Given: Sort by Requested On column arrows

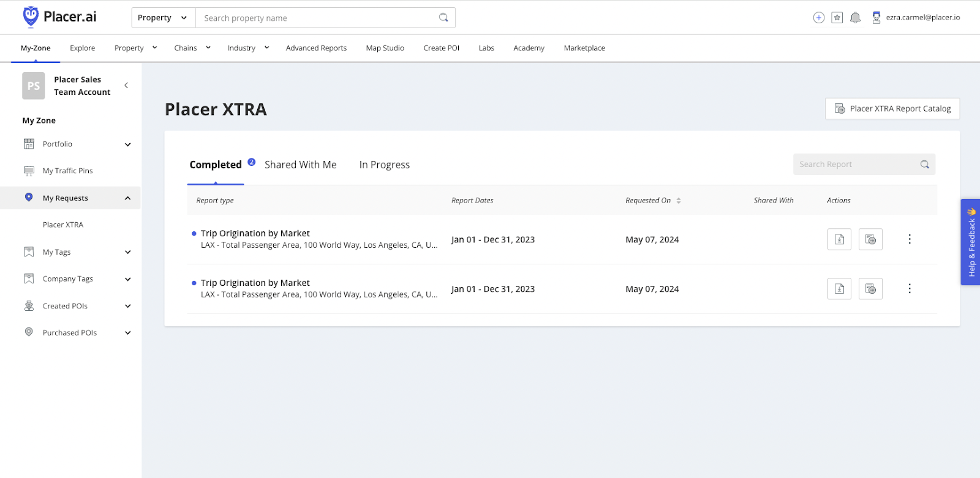Looking at the screenshot, I should pos(679,200).
